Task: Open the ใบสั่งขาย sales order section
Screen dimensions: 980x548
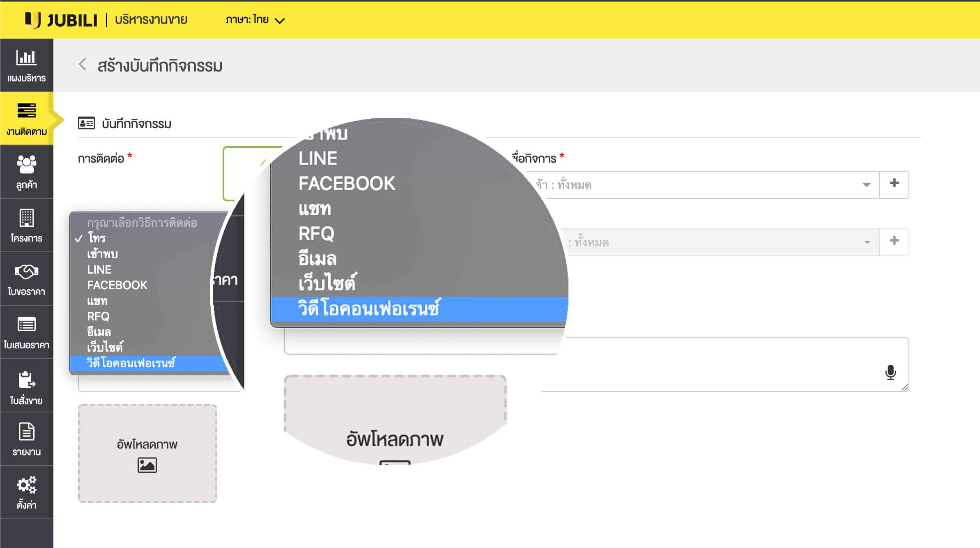Action: pyautogui.click(x=26, y=387)
